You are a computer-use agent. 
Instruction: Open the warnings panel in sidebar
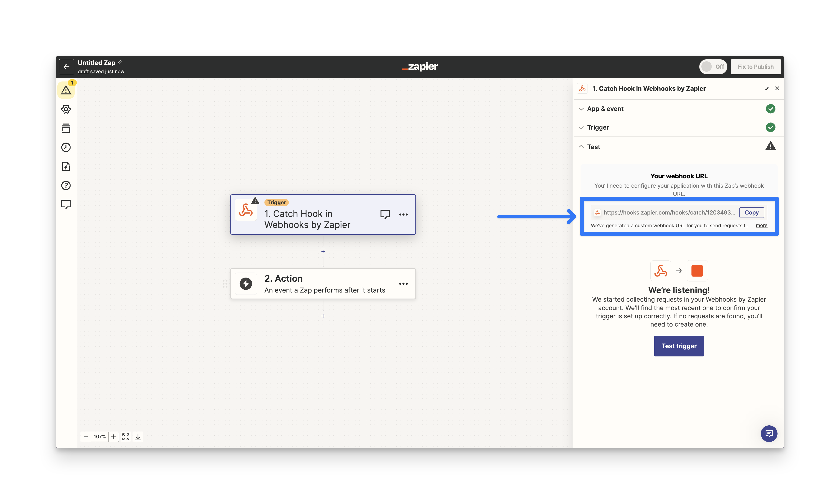pos(66,90)
